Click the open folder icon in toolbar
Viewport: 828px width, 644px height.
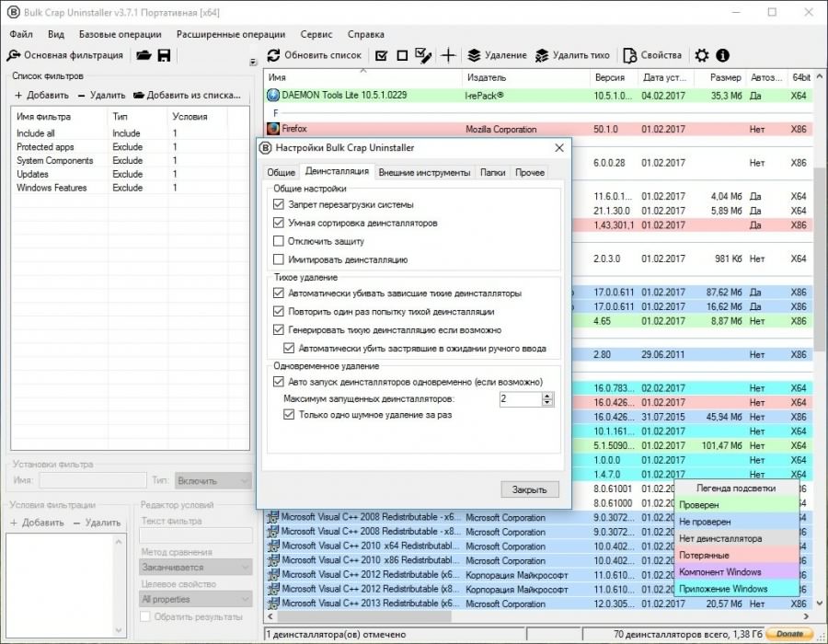144,55
